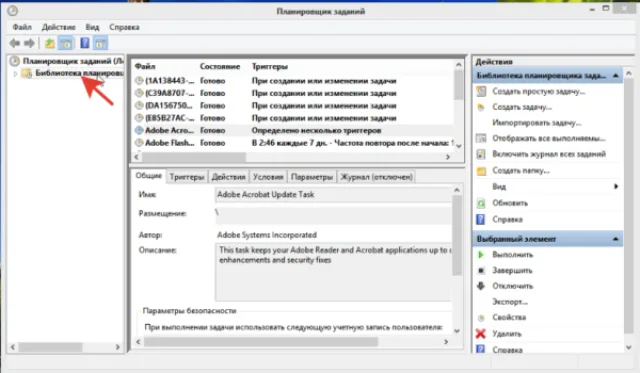This screenshot has height=373, width=640.
Task: Click the Actions pane scroll down arrow
Action: tap(629, 348)
